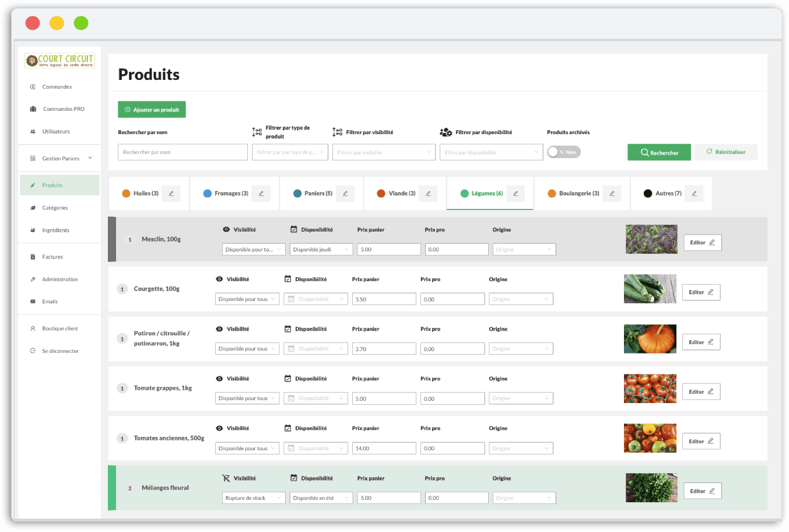The width and height of the screenshot is (789, 532).
Task: Open Catégories in the sidebar menu
Action: [55, 208]
